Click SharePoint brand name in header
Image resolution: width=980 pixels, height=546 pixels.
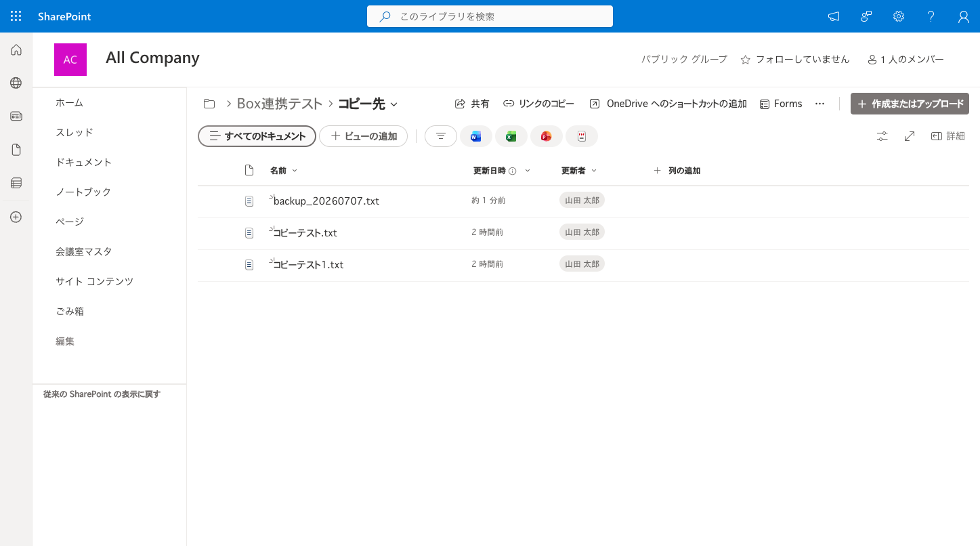pyautogui.click(x=64, y=16)
